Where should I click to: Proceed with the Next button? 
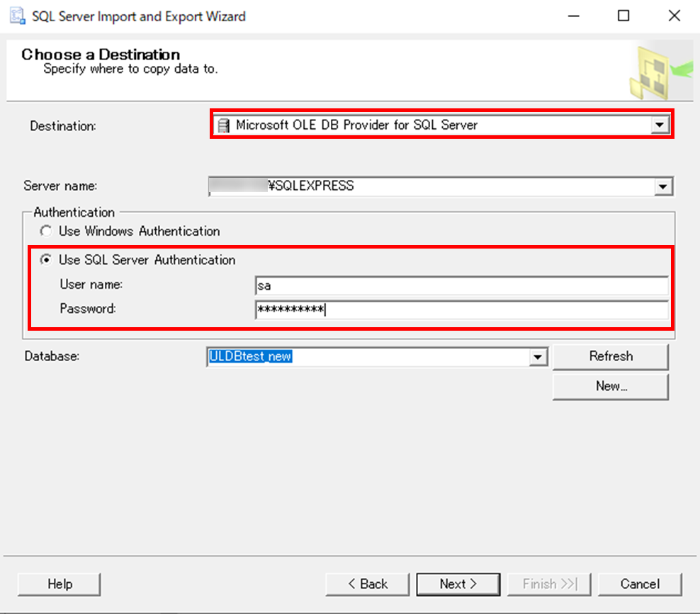click(458, 584)
